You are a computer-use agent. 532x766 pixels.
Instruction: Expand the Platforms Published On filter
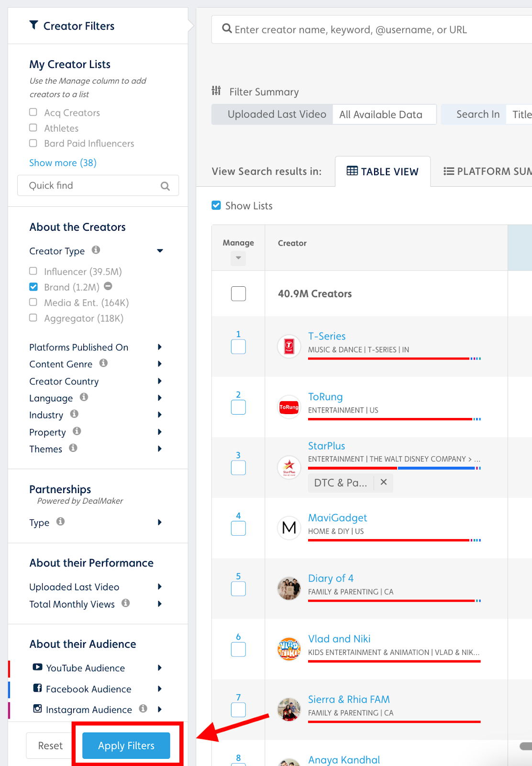point(160,347)
